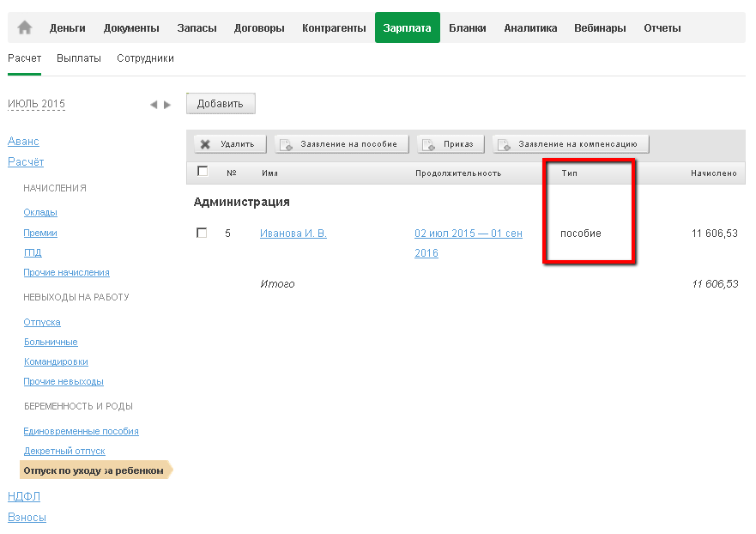756x534 pixels.
Task: Open the Декретный отпуск link
Action: (64, 451)
